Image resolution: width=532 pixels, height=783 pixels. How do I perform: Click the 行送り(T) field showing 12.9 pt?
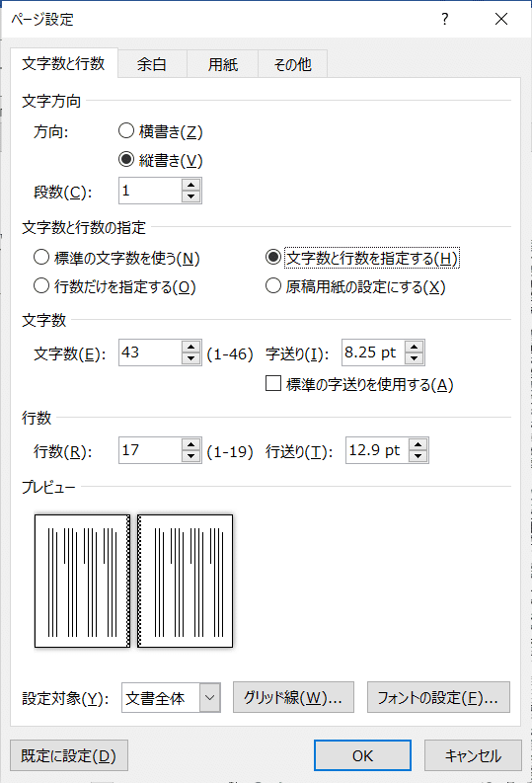[377, 450]
